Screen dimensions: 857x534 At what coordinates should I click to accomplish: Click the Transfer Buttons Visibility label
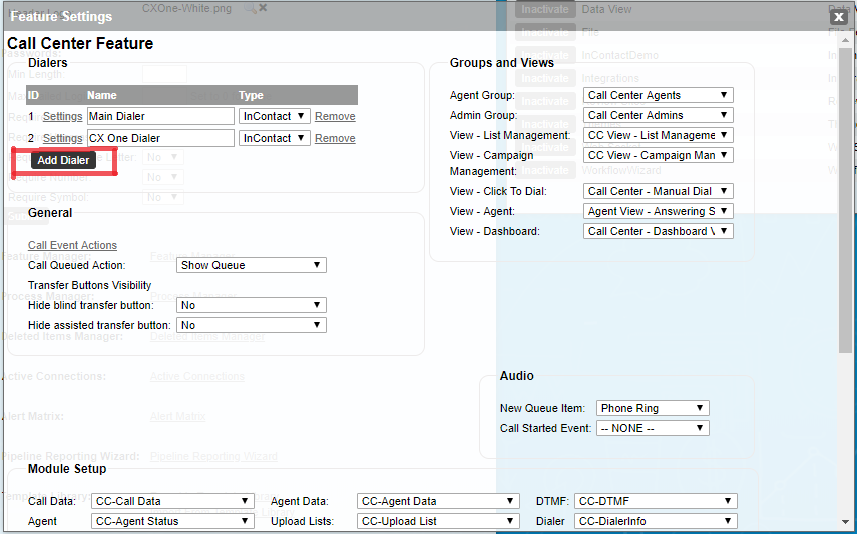point(90,285)
